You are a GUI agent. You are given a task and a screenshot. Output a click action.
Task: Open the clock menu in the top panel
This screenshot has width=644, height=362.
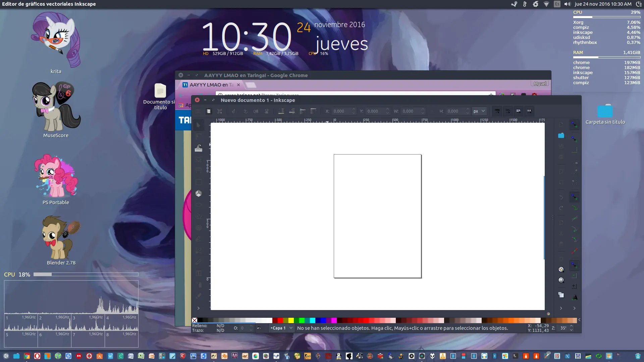point(604,4)
